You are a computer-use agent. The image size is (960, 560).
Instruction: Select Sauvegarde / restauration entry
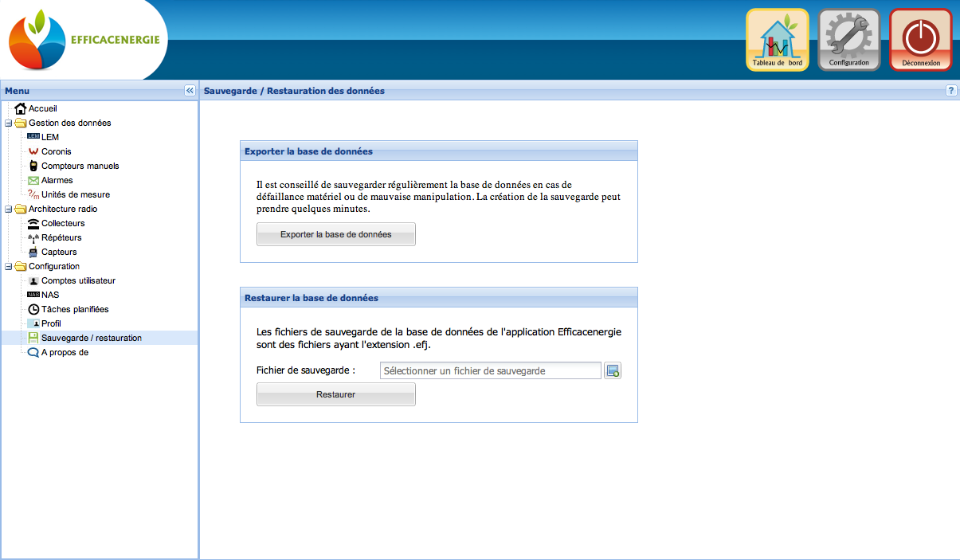click(92, 338)
